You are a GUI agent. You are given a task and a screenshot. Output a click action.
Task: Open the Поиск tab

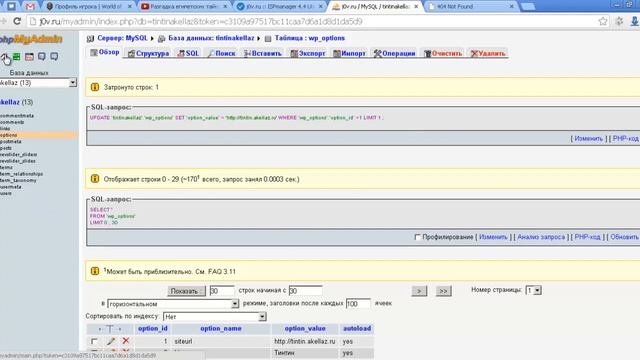pos(221,53)
